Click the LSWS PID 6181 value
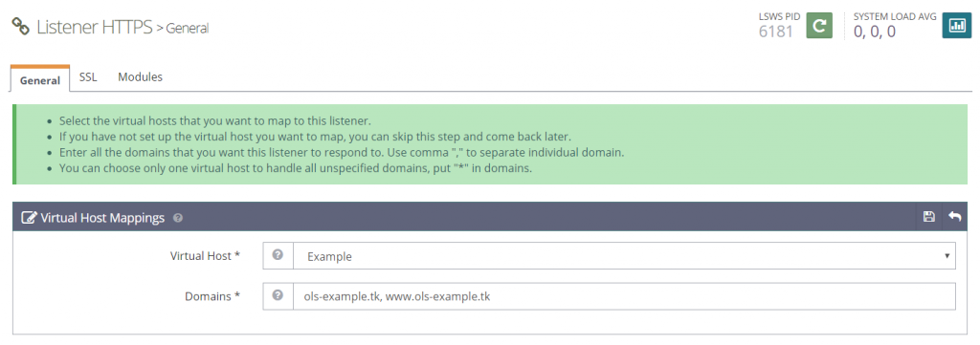This screenshot has width=980, height=345. pos(776,32)
